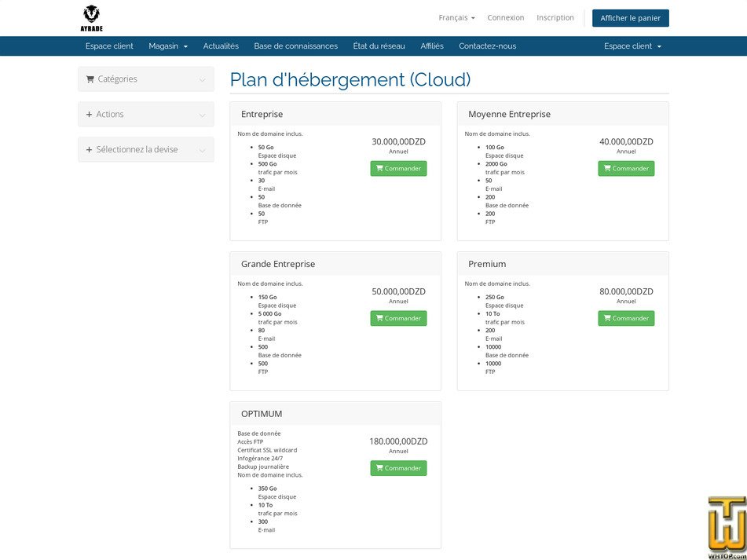Click the 180.000,00DZD price
747x560 pixels.
coord(399,441)
